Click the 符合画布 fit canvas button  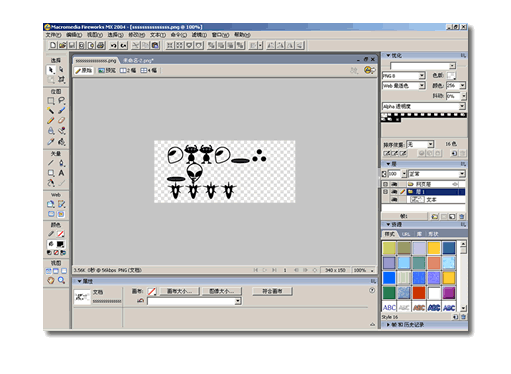pos(272,291)
